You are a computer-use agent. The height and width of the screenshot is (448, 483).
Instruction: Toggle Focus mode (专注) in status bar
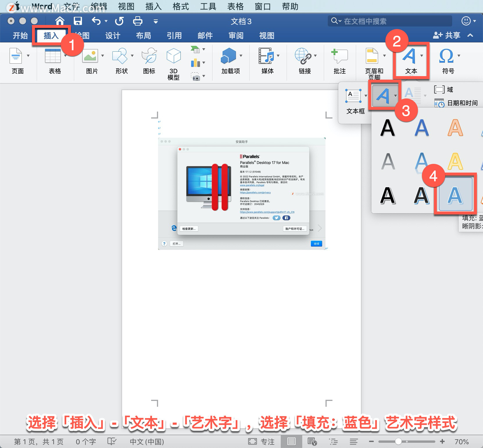(x=262, y=442)
